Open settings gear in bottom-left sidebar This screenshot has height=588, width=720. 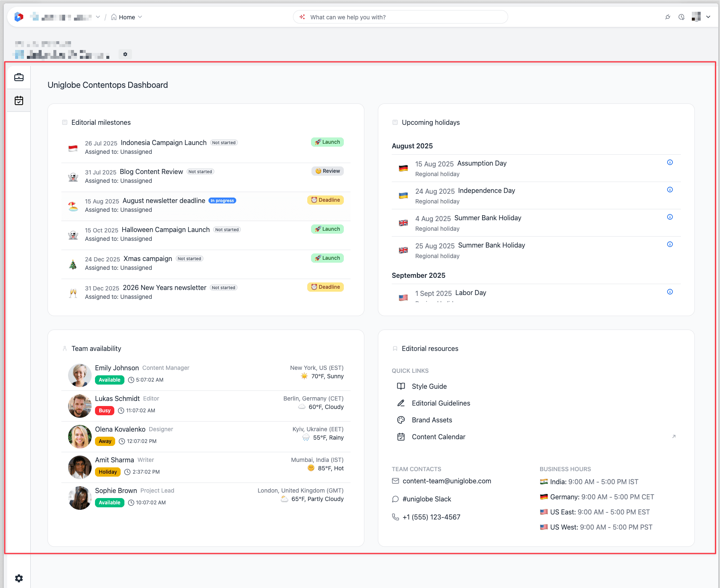(19, 578)
